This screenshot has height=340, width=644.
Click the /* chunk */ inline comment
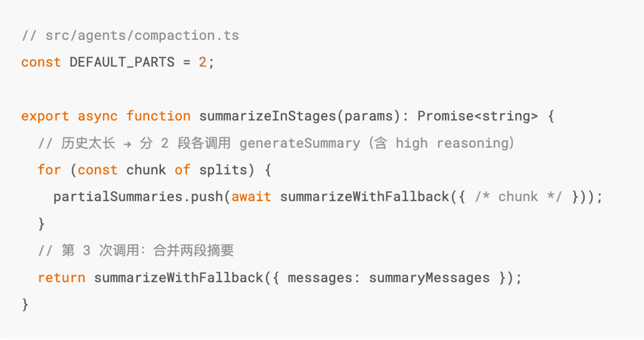(x=518, y=196)
